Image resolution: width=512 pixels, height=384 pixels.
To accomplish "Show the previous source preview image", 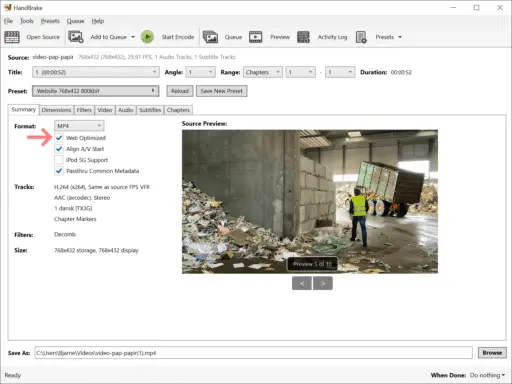I will tap(302, 283).
